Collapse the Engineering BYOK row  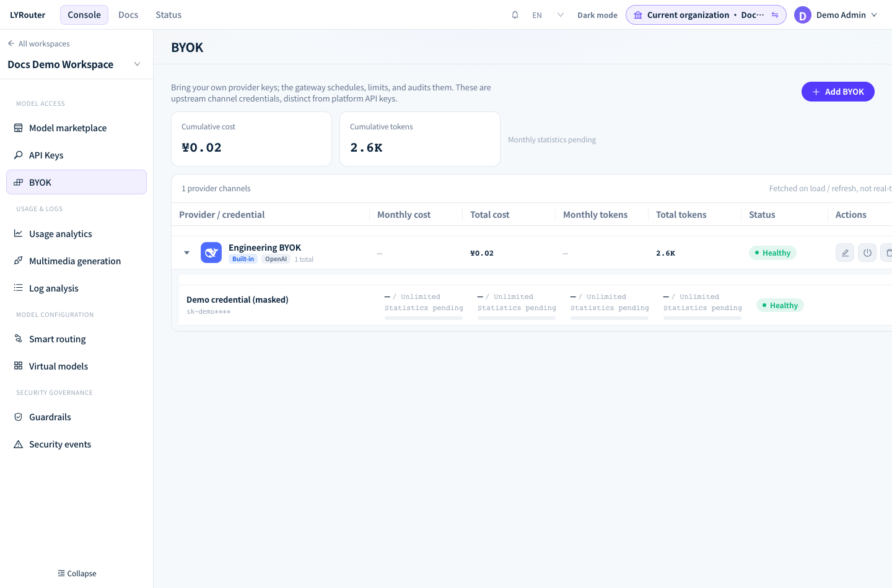pyautogui.click(x=186, y=253)
